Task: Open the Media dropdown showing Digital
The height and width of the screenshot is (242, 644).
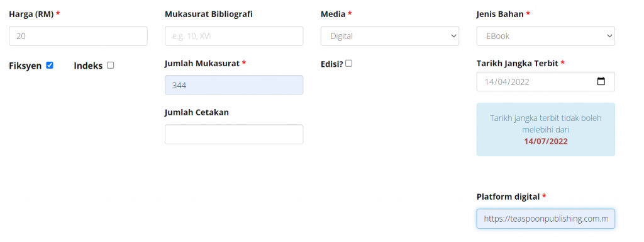Action: [x=390, y=36]
